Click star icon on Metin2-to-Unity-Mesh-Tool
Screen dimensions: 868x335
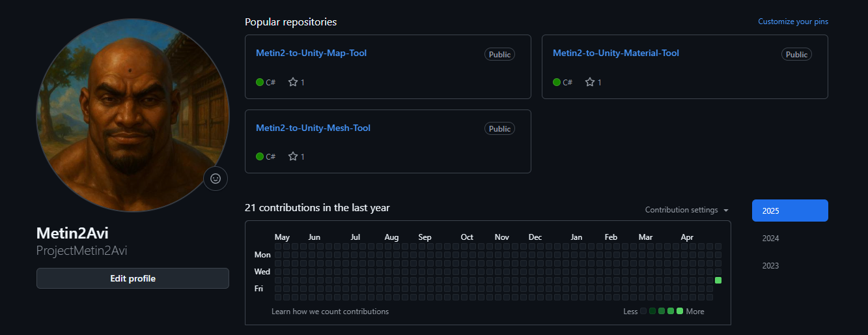coord(293,156)
